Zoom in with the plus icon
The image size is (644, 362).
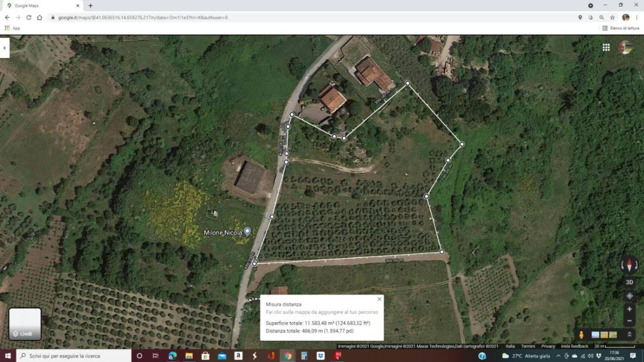point(629,309)
